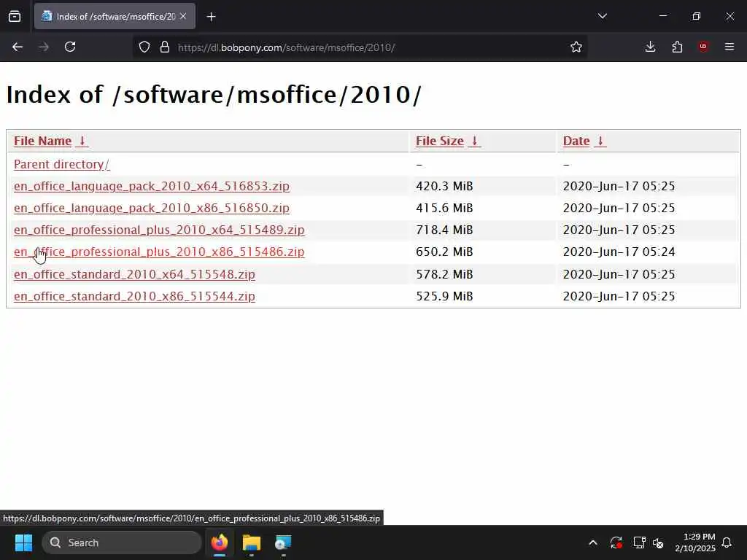Click the 578.2 MiB size cell
747x560 pixels.
point(444,274)
